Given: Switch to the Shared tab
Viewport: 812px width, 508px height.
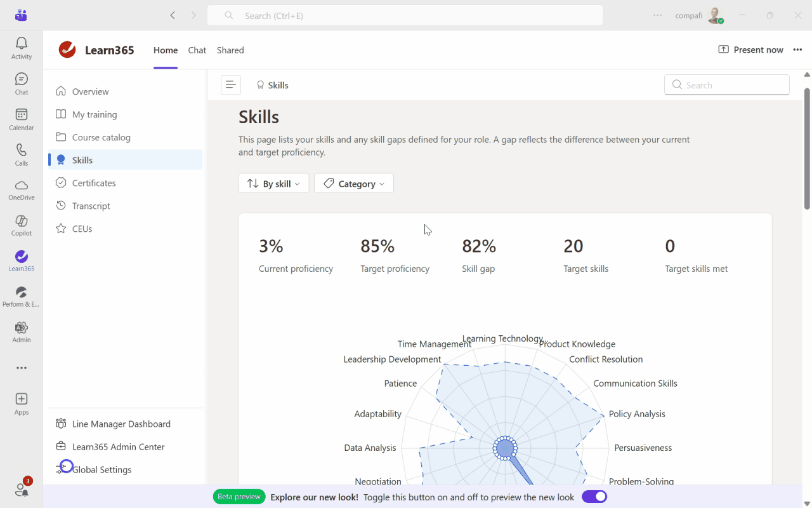Looking at the screenshot, I should coord(230,50).
